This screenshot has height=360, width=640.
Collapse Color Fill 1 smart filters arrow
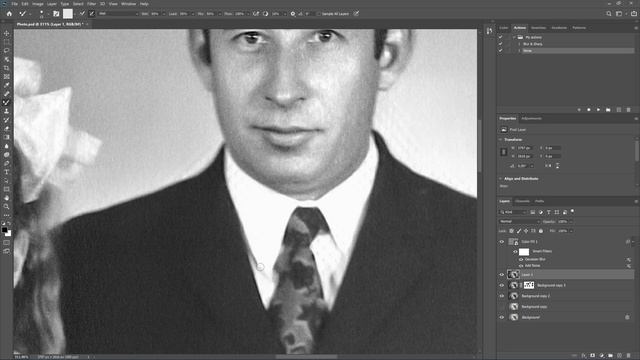tap(633, 242)
